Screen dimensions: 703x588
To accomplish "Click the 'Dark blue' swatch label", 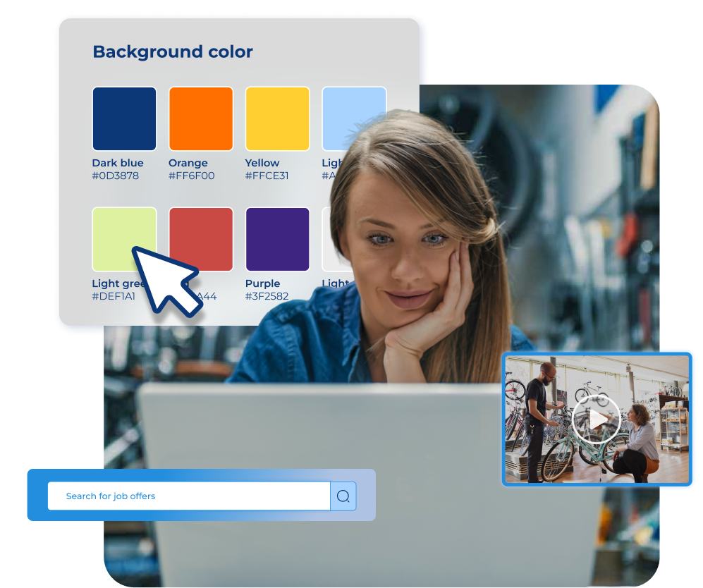I will pos(118,163).
